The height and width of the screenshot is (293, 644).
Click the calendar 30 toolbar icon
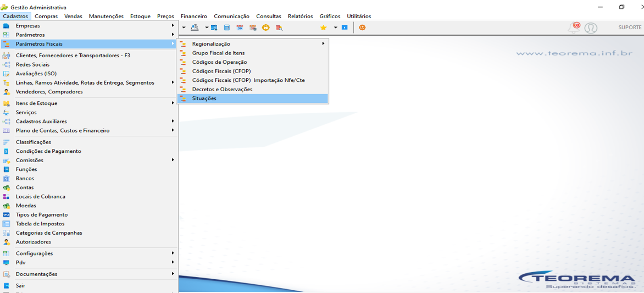click(240, 27)
